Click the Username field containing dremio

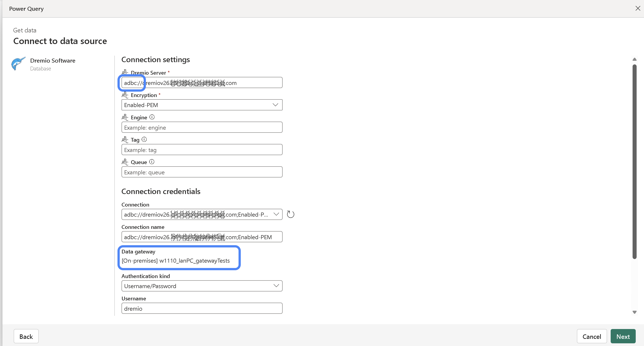(202, 308)
